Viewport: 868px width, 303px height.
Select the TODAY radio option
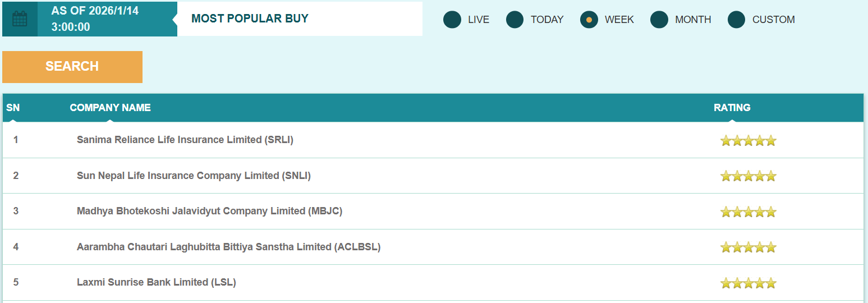pos(515,20)
